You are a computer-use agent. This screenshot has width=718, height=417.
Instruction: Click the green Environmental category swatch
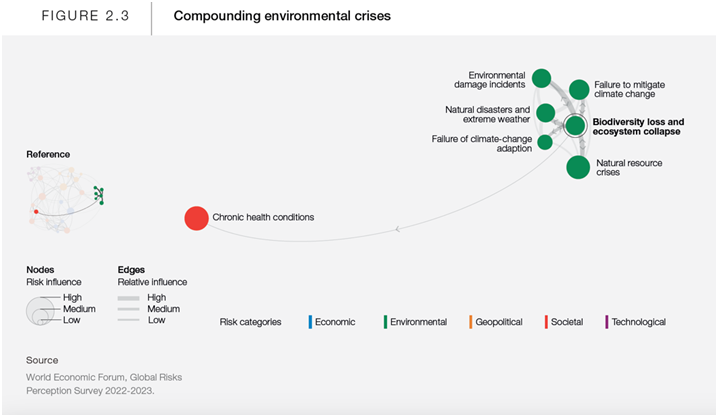coord(385,322)
